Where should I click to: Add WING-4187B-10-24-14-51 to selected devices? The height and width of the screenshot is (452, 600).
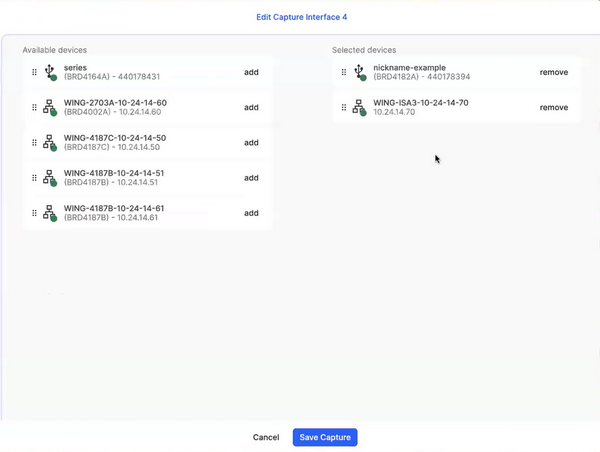pyautogui.click(x=251, y=178)
